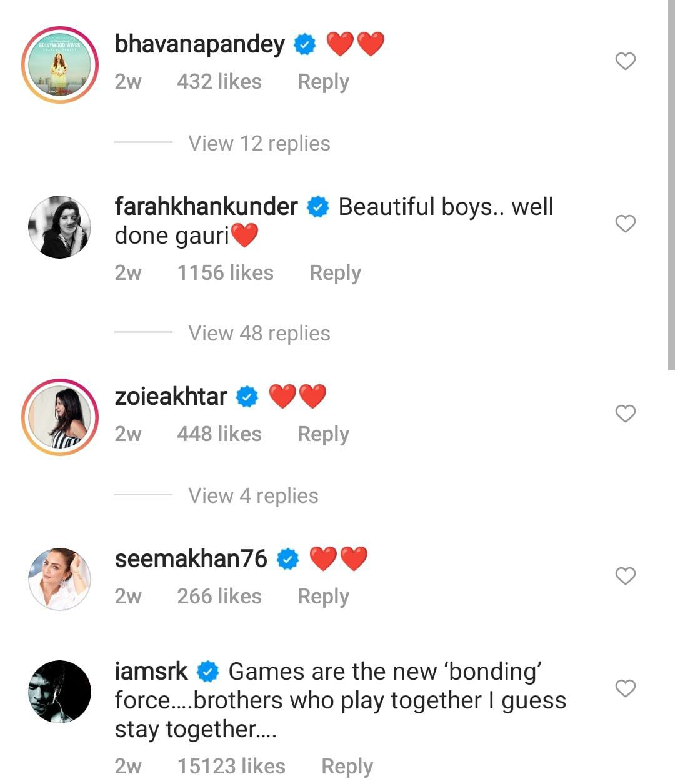
Task: View zoieakhtar's story from the avatar
Action: pos(60,417)
